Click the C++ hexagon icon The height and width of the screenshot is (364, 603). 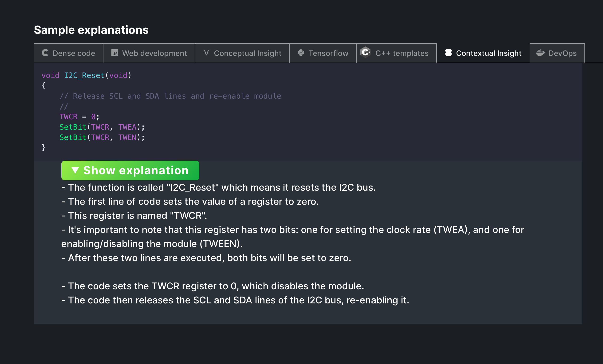pos(366,52)
